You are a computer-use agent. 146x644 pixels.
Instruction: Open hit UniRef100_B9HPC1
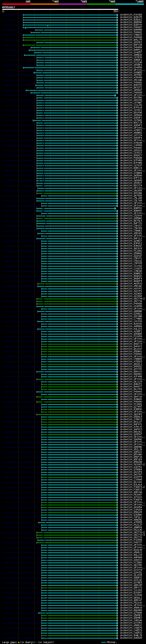131,50
